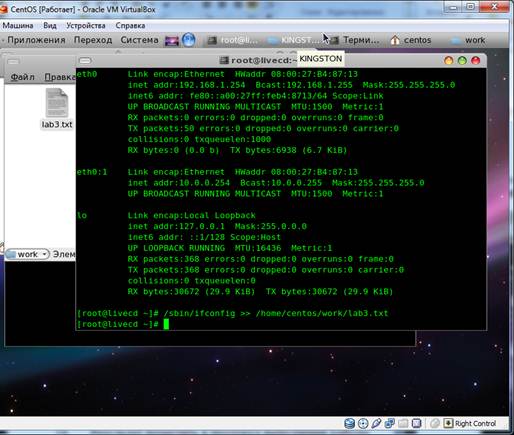The image size is (514, 435).
Task: Close the VirtualBox window
Action: (x=495, y=7)
